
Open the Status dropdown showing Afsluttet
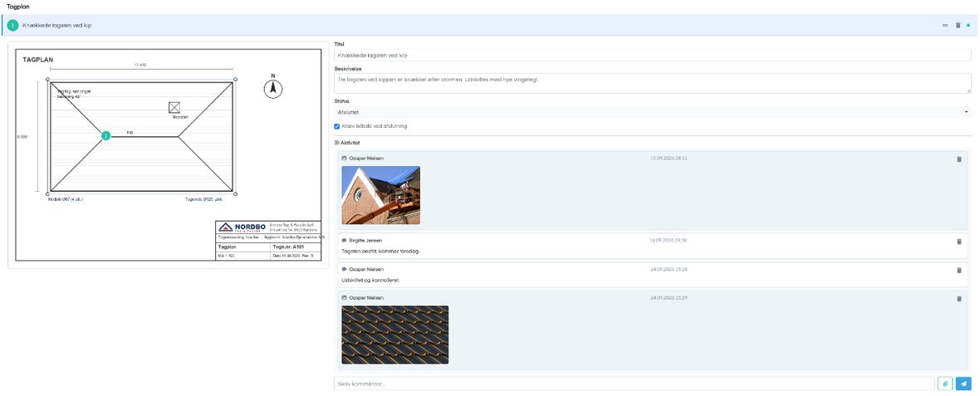(x=653, y=112)
